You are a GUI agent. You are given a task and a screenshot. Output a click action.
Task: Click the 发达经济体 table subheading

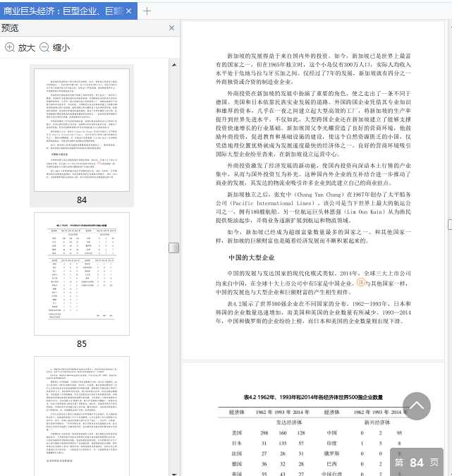pyautogui.click(x=289, y=422)
